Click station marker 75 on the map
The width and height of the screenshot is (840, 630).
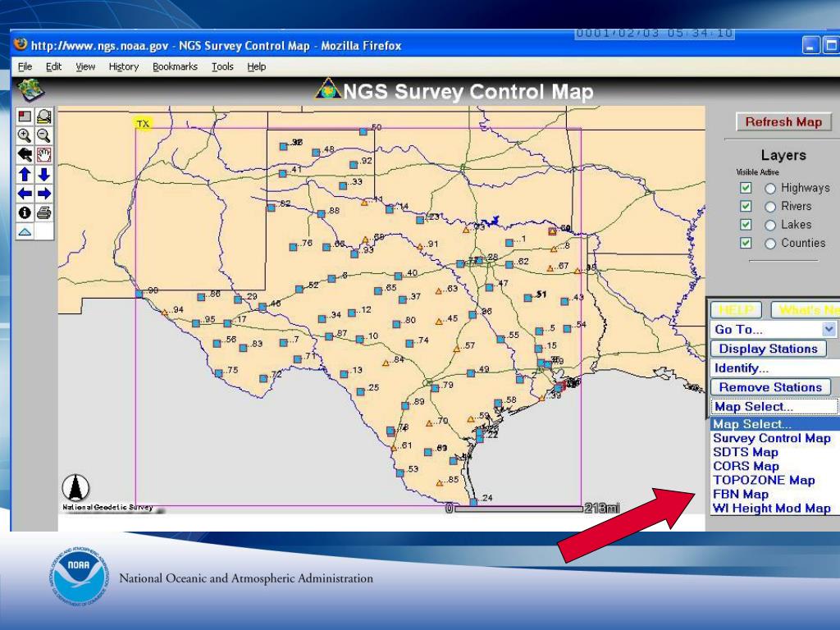tap(218, 373)
